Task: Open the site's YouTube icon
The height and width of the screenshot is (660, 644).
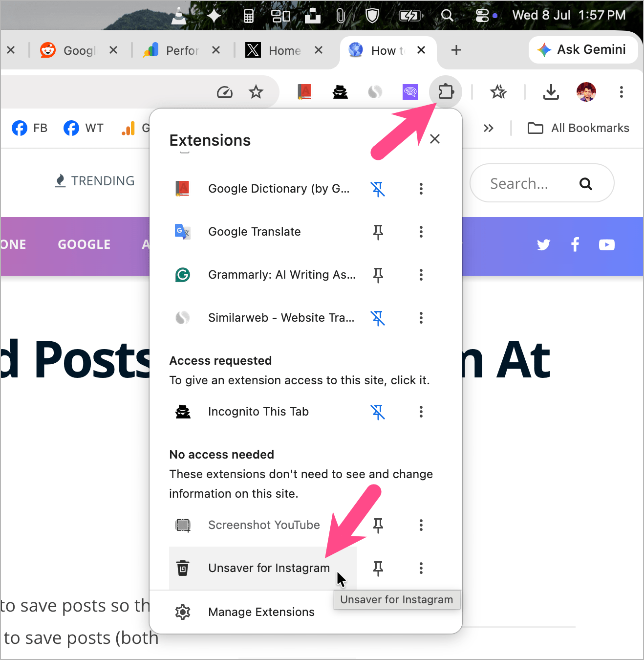Action: pos(607,244)
